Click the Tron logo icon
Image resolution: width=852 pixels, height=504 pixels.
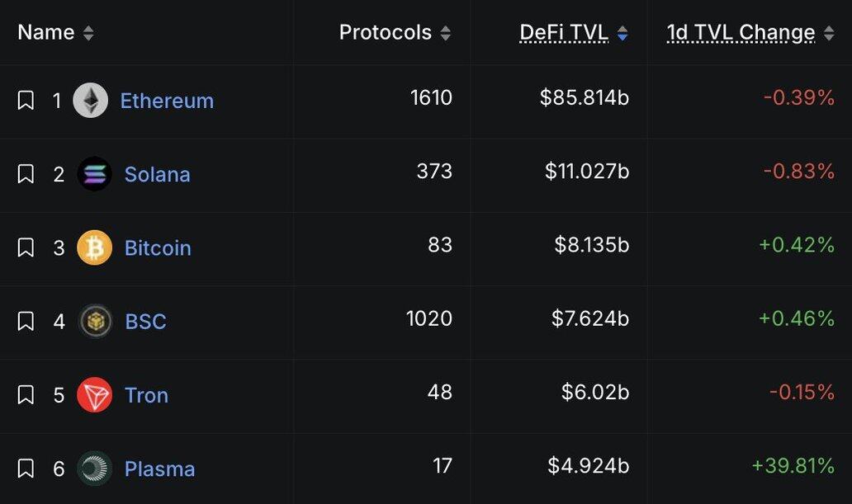click(95, 395)
